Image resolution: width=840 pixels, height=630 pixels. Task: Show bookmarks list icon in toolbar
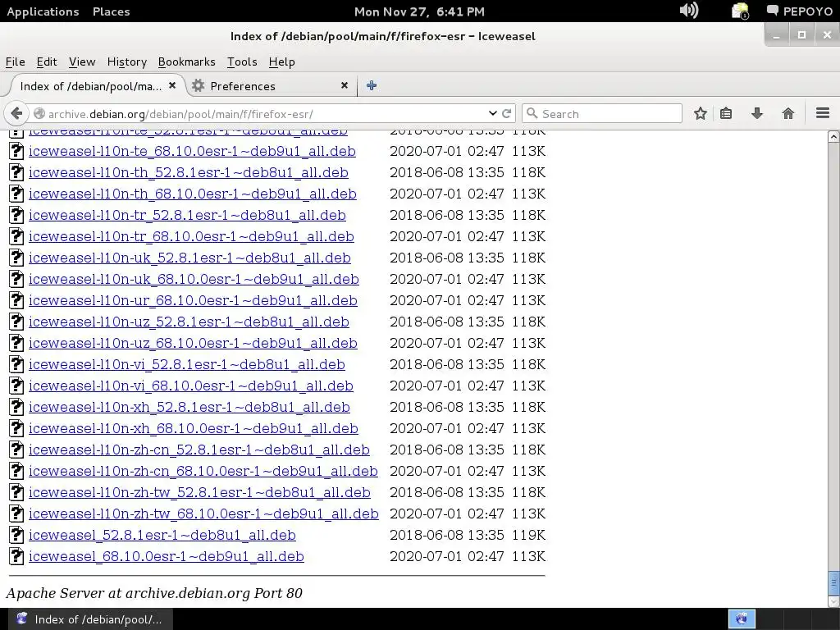click(x=726, y=113)
